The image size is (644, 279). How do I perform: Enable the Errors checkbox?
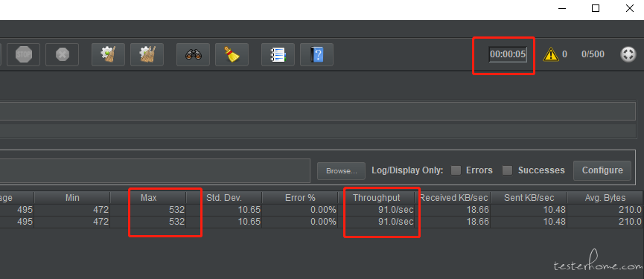click(456, 170)
